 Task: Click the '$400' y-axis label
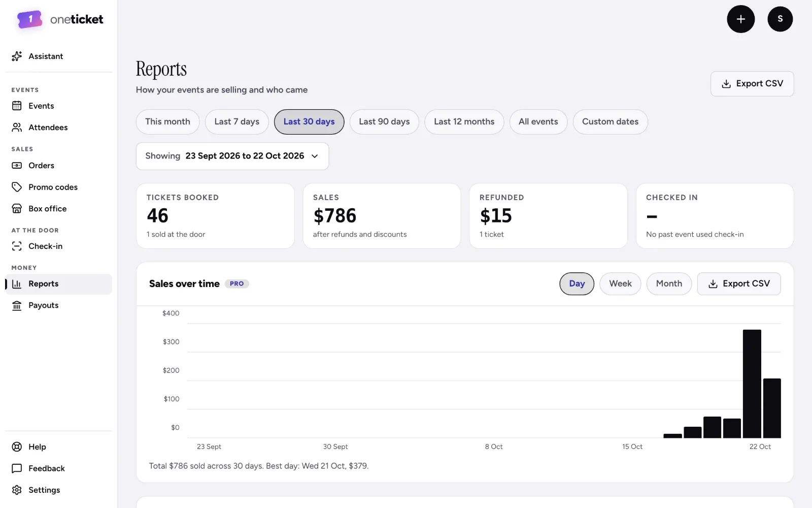[x=171, y=313]
